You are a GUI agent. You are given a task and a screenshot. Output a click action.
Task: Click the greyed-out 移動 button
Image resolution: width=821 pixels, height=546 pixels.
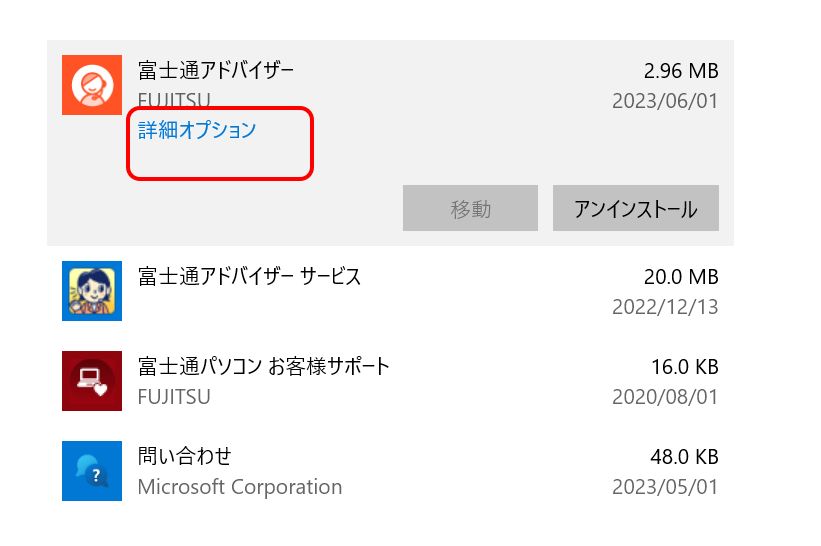[470, 209]
